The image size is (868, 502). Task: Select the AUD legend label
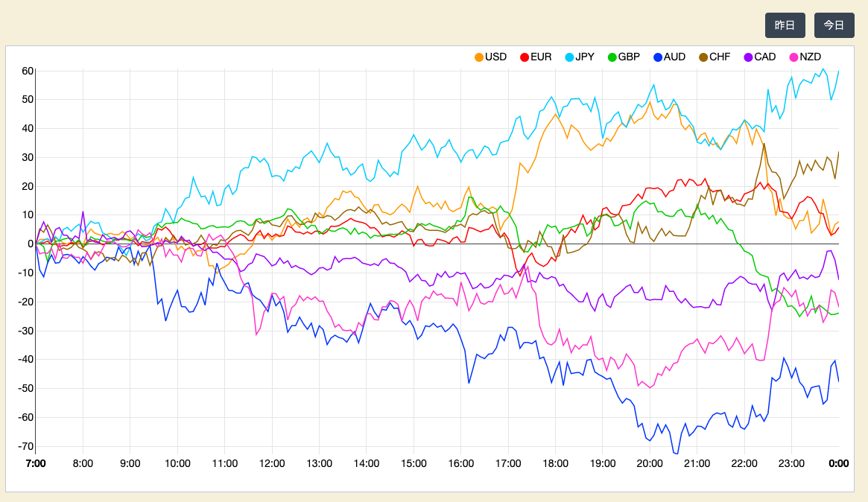click(674, 57)
